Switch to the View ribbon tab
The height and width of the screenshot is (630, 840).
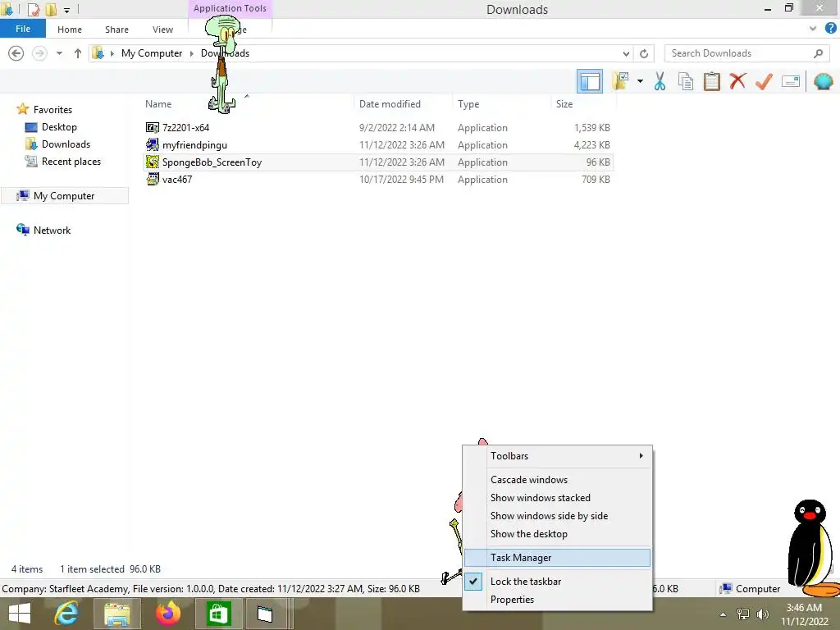162,30
